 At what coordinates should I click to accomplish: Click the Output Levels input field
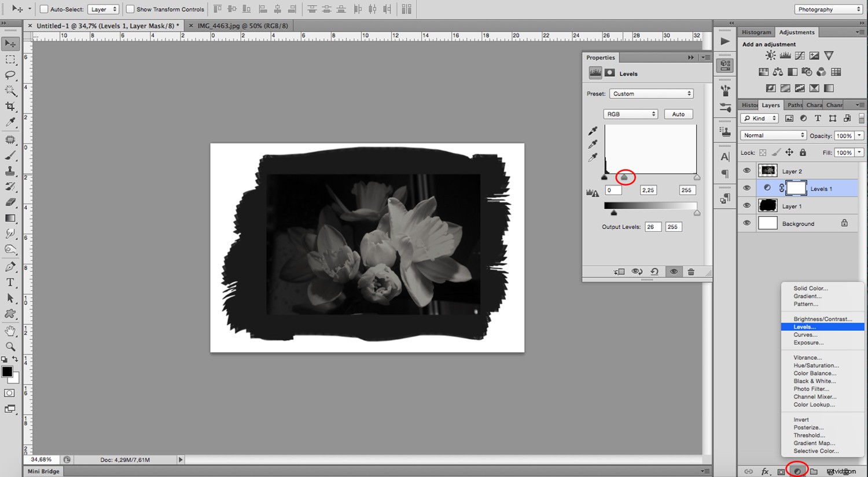(653, 226)
